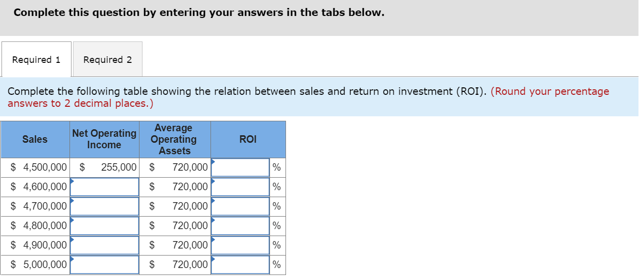The width and height of the screenshot is (644, 278).
Task: Select the Net Operating Income column header
Action: (x=104, y=139)
